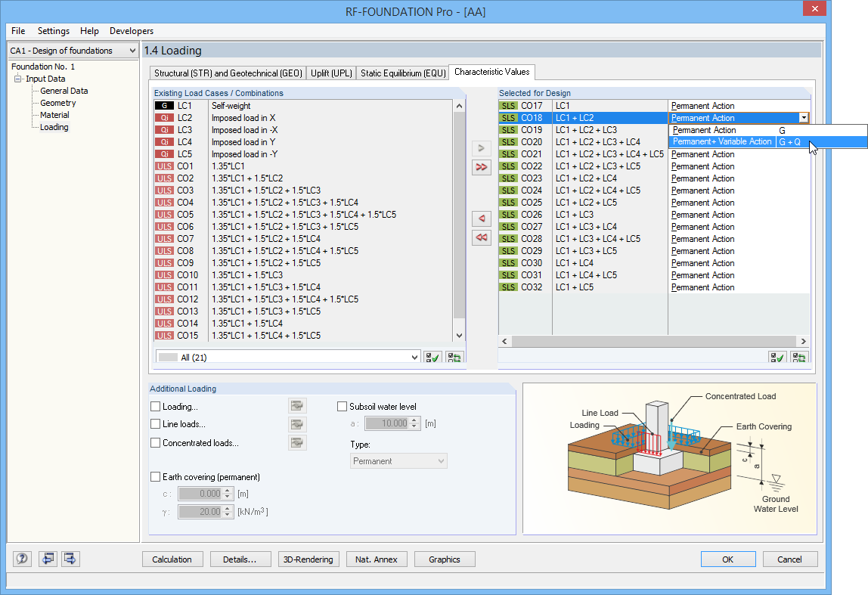Click select-all icon under Selected for Design
The image size is (868, 595).
click(x=777, y=358)
